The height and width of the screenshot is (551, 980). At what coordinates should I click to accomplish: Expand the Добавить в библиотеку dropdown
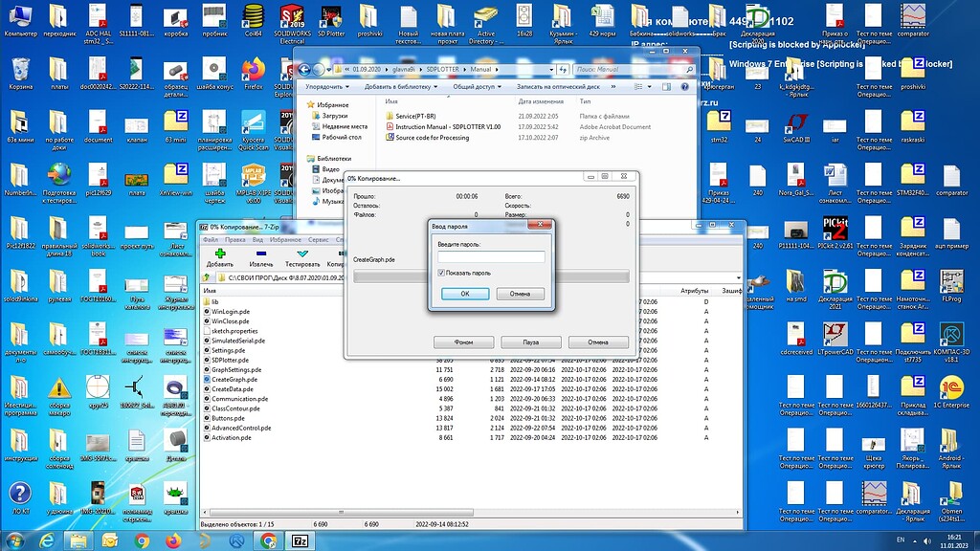point(400,86)
